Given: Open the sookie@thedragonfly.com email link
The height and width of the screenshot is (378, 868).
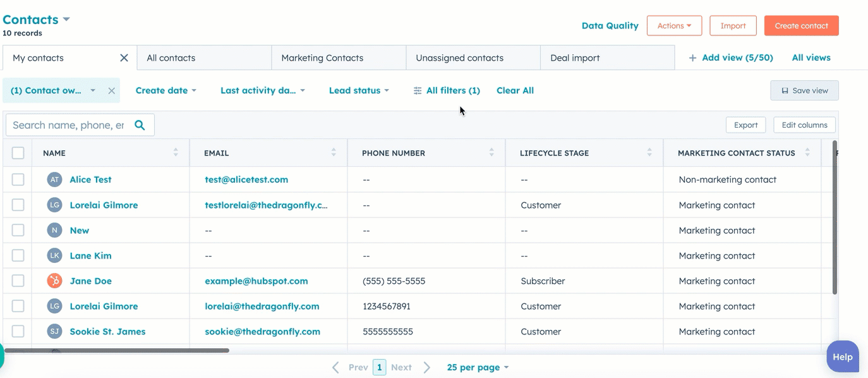Looking at the screenshot, I should pyautogui.click(x=262, y=332).
